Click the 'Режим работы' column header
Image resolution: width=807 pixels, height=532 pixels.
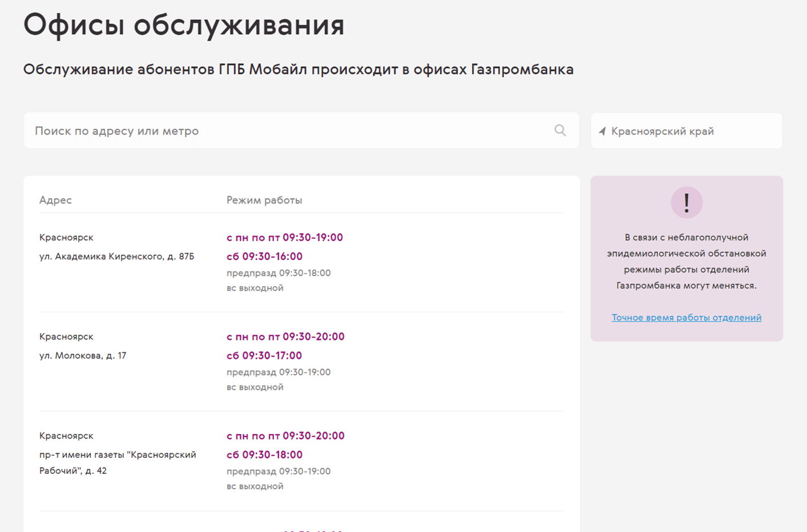pyautogui.click(x=264, y=200)
